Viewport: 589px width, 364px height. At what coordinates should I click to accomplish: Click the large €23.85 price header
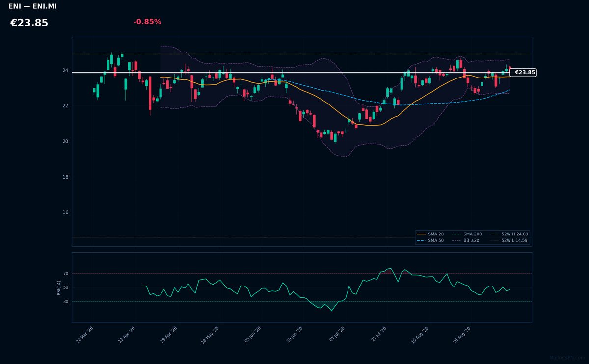coord(29,23)
